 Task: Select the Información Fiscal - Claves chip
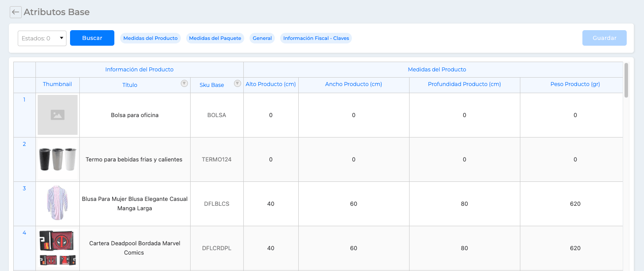[316, 38]
